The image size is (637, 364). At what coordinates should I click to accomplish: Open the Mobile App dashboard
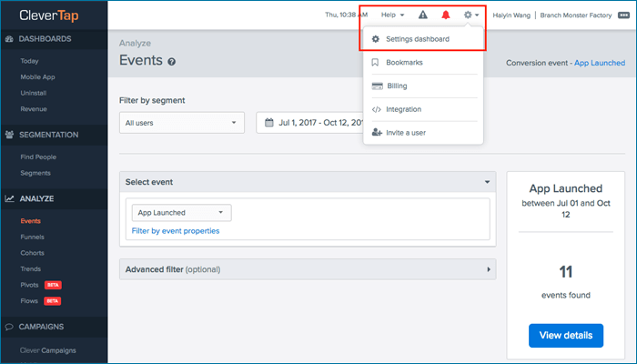(38, 76)
